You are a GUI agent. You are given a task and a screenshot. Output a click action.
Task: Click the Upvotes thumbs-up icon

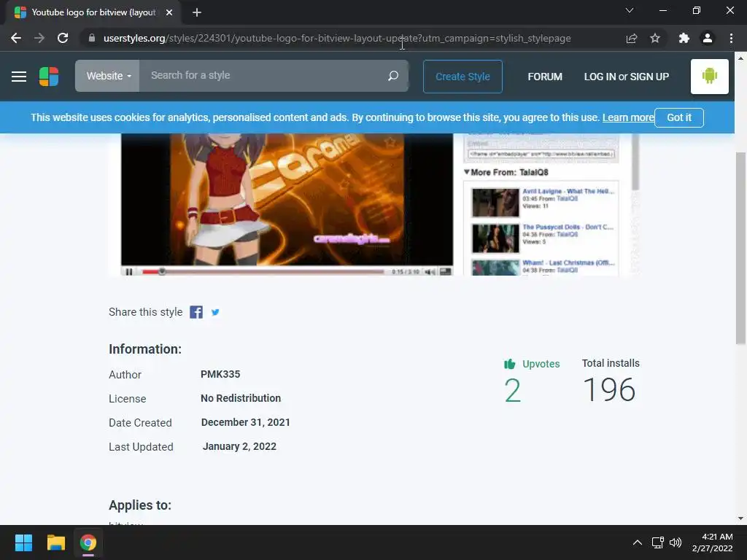[x=510, y=365]
